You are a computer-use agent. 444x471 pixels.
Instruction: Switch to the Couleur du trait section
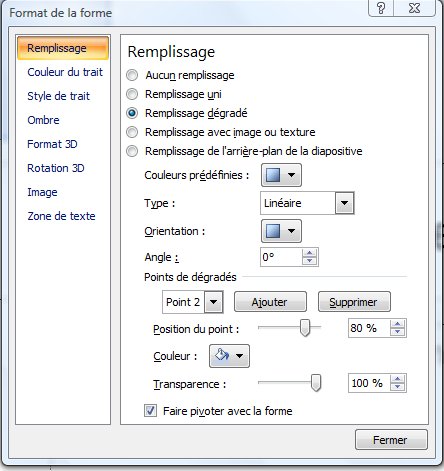click(65, 72)
